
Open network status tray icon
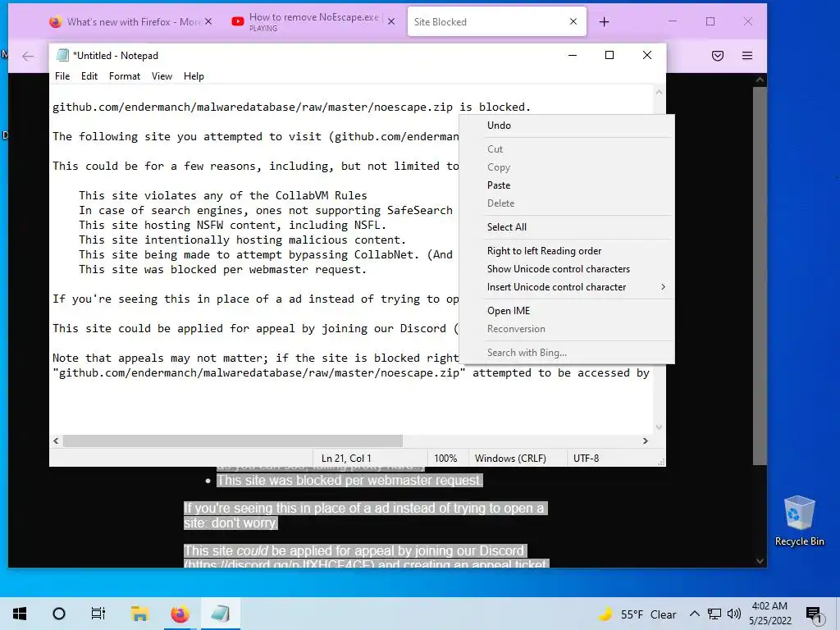click(714, 614)
